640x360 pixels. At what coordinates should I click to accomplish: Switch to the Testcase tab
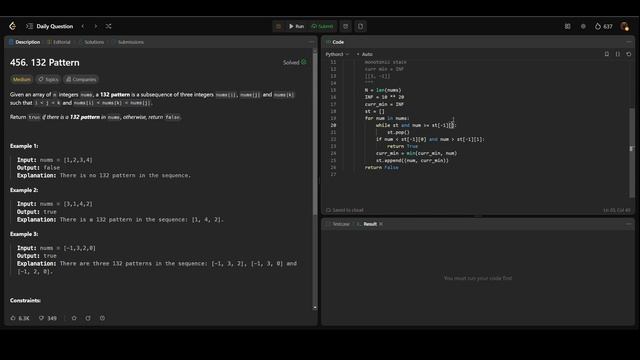tap(338, 224)
